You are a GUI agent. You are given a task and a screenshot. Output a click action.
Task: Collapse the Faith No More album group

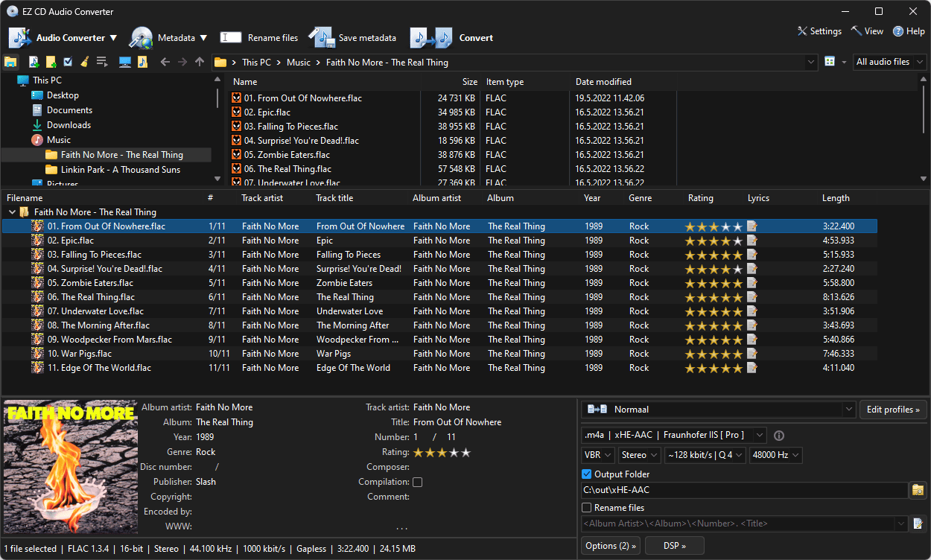point(12,211)
